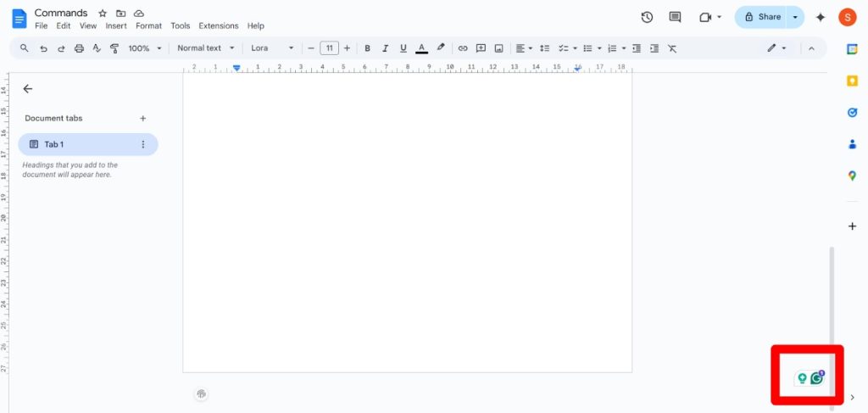Image resolution: width=868 pixels, height=413 pixels.
Task: Open the Extensions menu
Action: [x=219, y=26]
